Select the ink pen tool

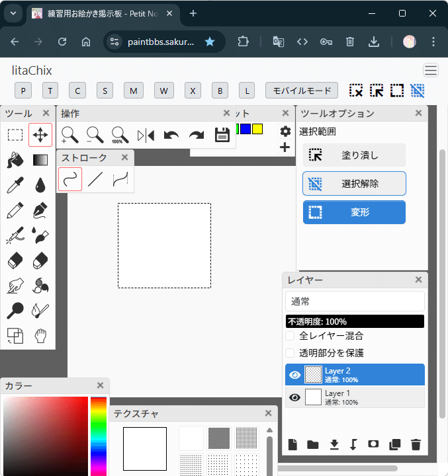click(x=40, y=210)
